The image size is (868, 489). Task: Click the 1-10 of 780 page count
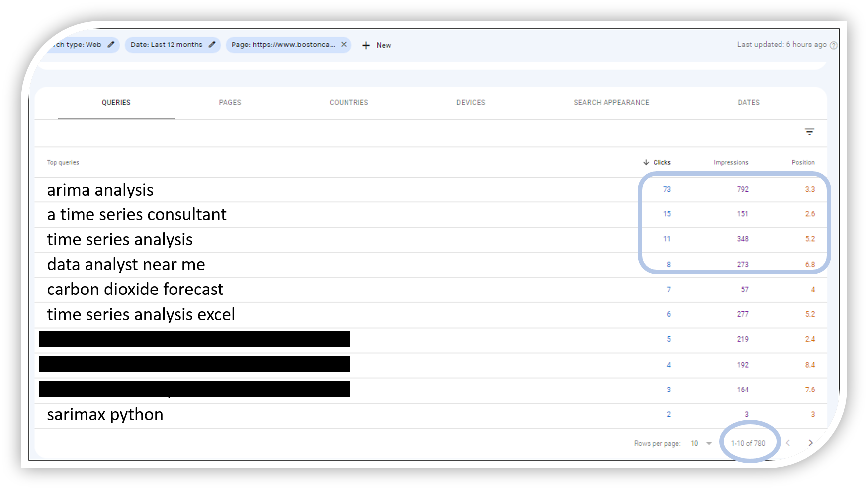[x=748, y=443]
